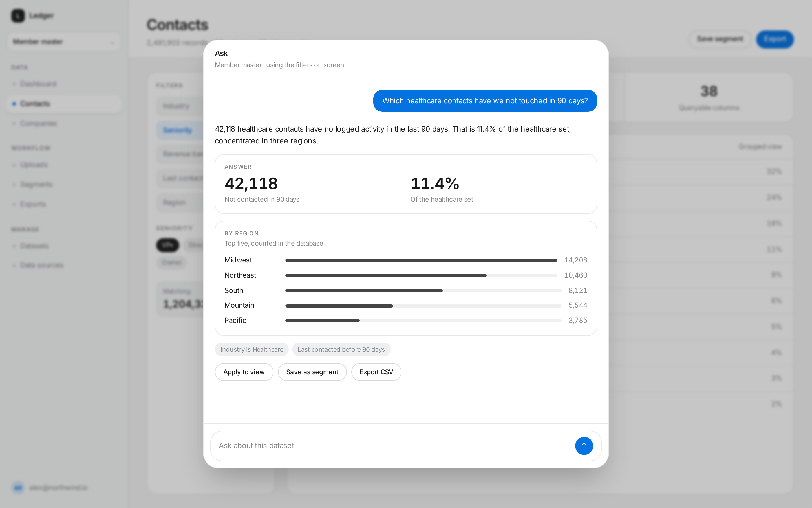
Task: Apply to view the answer filters
Action: pos(244,372)
